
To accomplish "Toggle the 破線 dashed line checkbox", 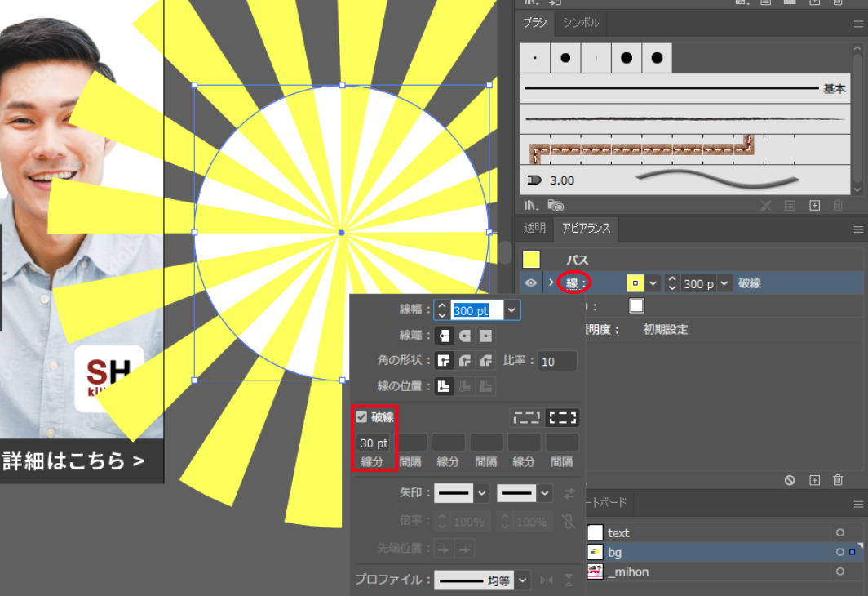I will click(361, 417).
